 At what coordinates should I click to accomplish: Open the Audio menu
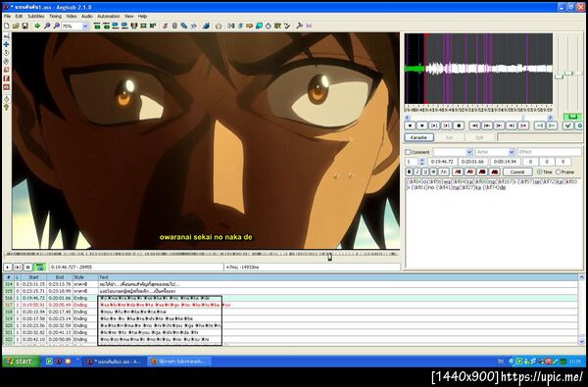86,17
